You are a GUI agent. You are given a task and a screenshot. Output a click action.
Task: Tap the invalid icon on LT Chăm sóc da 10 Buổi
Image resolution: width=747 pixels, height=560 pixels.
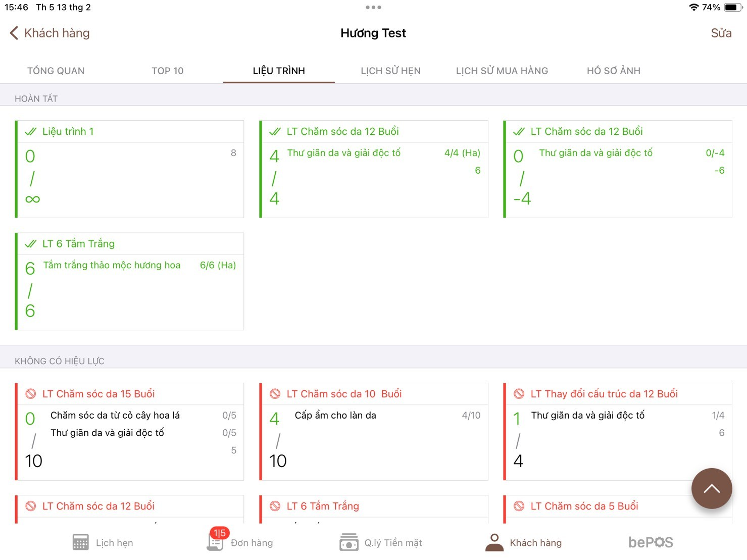(x=275, y=394)
